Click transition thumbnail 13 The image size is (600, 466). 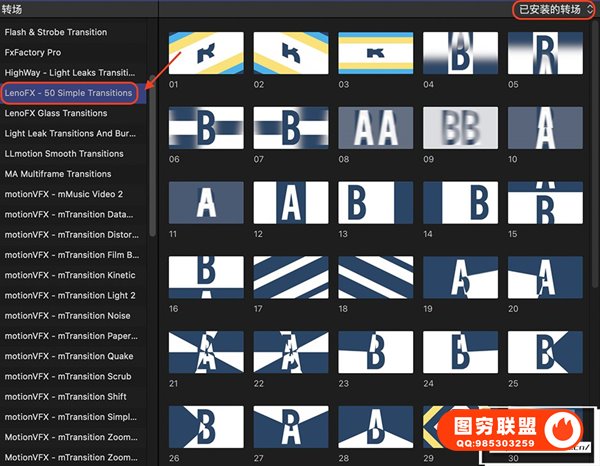(x=373, y=204)
